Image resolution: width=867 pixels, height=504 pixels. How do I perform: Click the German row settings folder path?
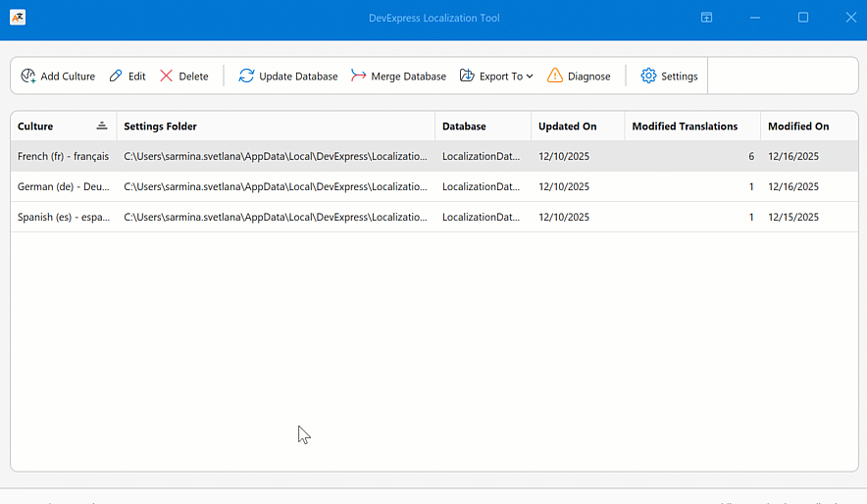pos(276,186)
